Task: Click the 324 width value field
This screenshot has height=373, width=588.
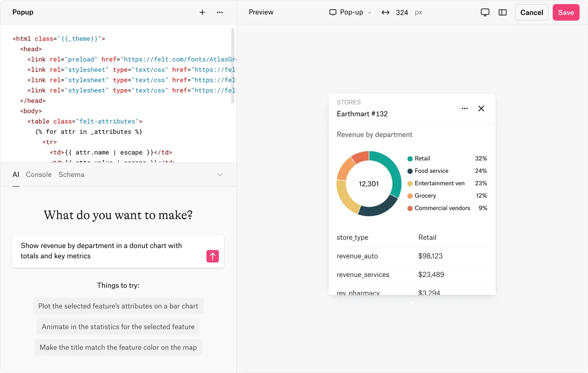Action: point(402,13)
